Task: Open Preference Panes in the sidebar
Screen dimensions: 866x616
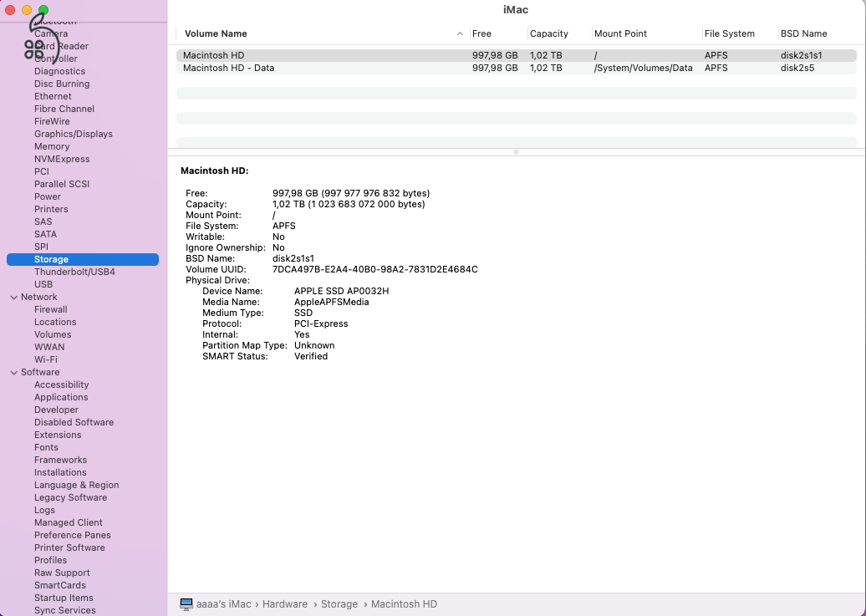Action: point(73,535)
